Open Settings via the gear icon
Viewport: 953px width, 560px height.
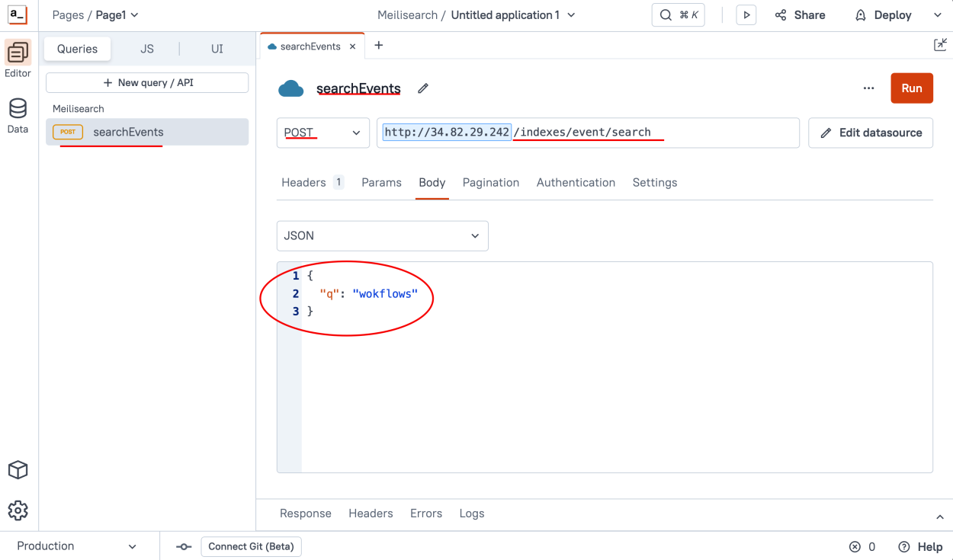(18, 510)
